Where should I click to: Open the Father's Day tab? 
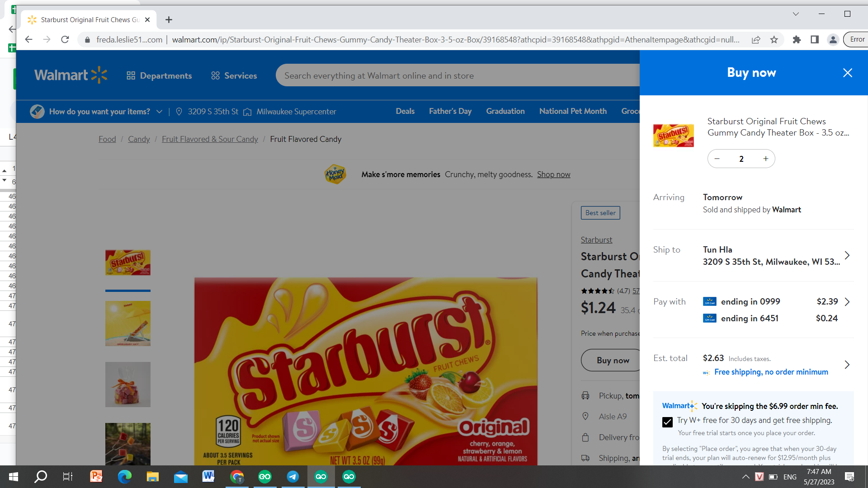(x=450, y=111)
